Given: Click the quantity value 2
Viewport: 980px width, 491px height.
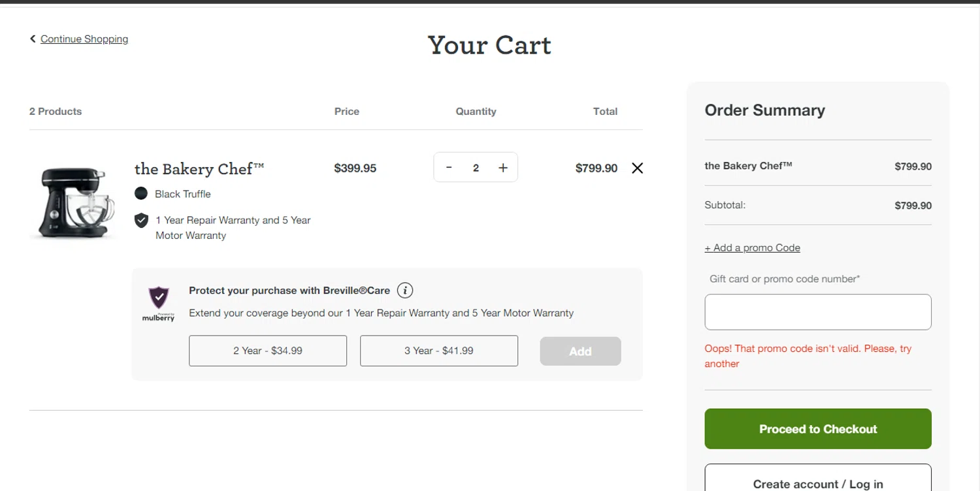Looking at the screenshot, I should point(476,168).
